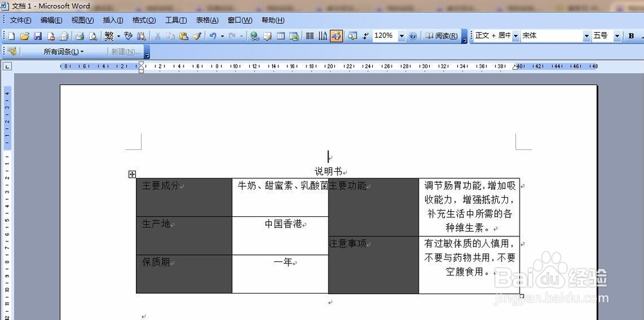Save the document with the floppy disk icon
This screenshot has height=320, width=644.
point(38,36)
